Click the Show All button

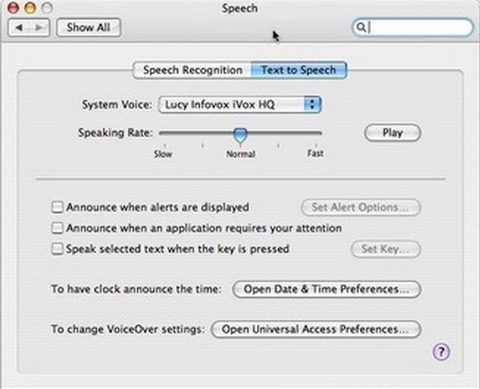[88, 27]
